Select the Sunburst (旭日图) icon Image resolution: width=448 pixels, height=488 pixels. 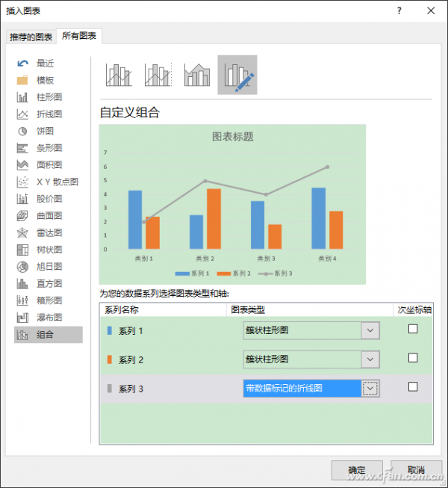coord(22,267)
